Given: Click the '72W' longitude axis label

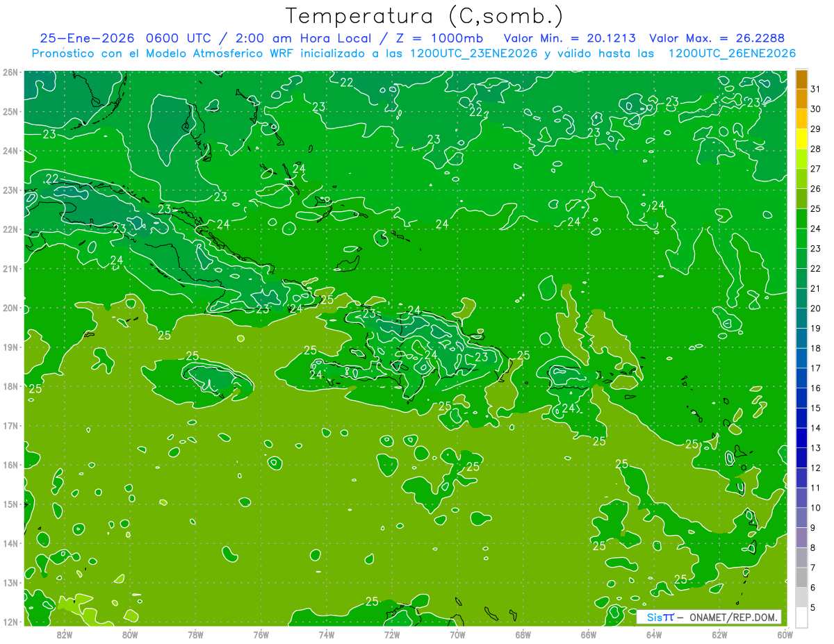Looking at the screenshot, I should 392,634.
